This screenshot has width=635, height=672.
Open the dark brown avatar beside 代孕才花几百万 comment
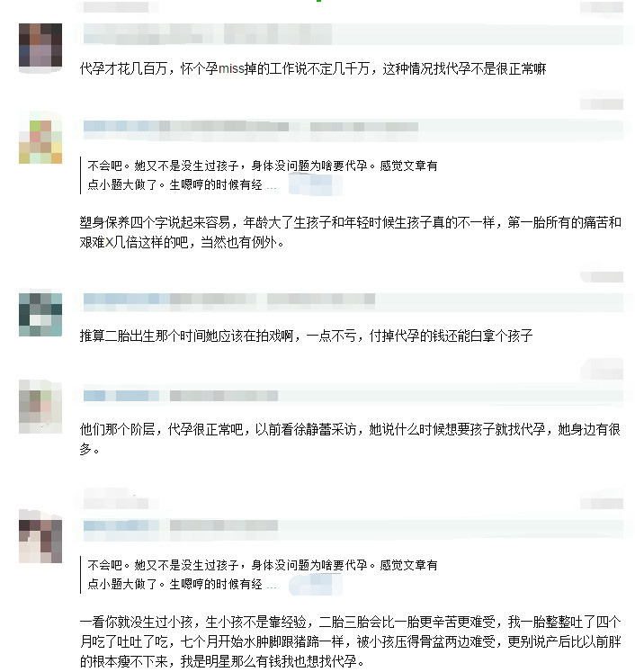(x=40, y=45)
